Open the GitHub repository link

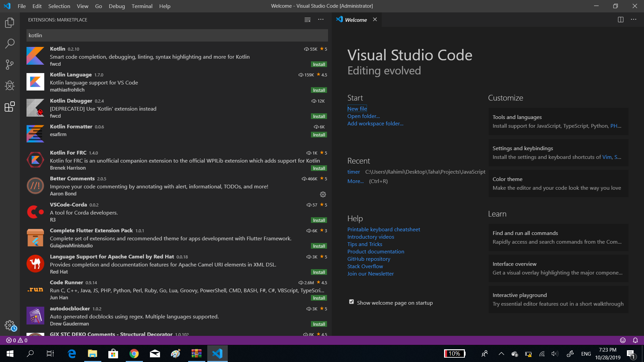(x=369, y=259)
